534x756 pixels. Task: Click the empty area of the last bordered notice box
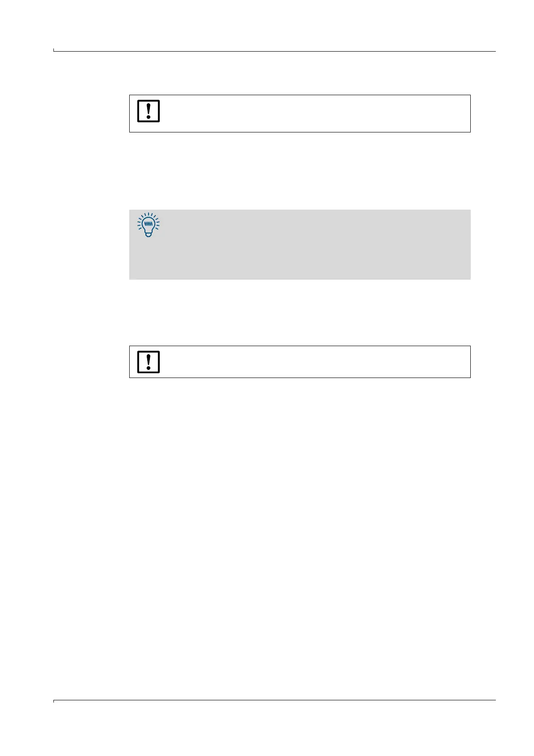click(x=314, y=362)
